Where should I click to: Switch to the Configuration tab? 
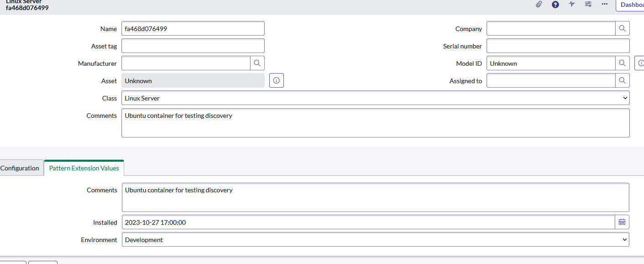coord(20,168)
